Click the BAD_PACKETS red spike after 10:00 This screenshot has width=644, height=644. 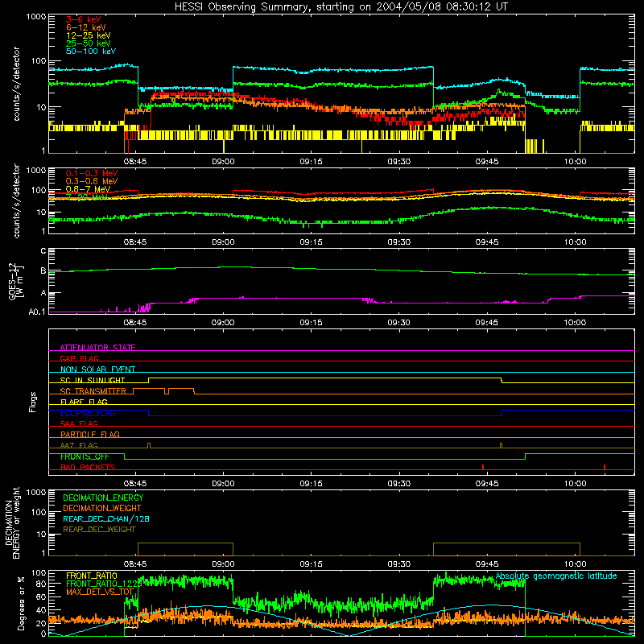pos(605,467)
